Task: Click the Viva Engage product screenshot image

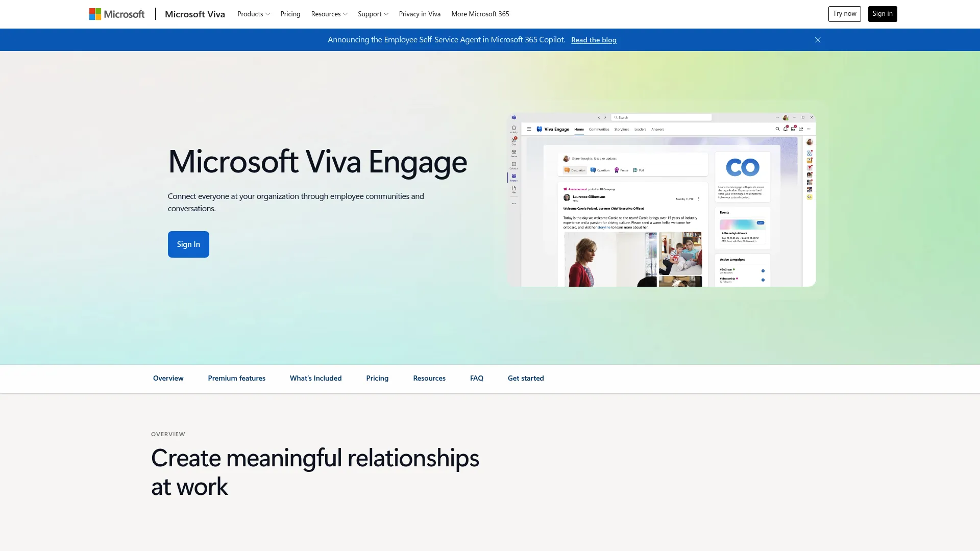Action: 661,199
